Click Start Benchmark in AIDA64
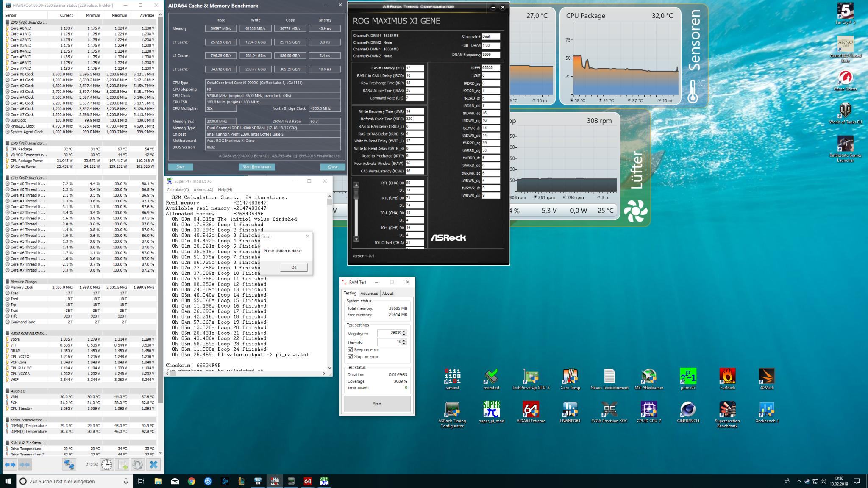The height and width of the screenshot is (488, 868). pos(257,166)
